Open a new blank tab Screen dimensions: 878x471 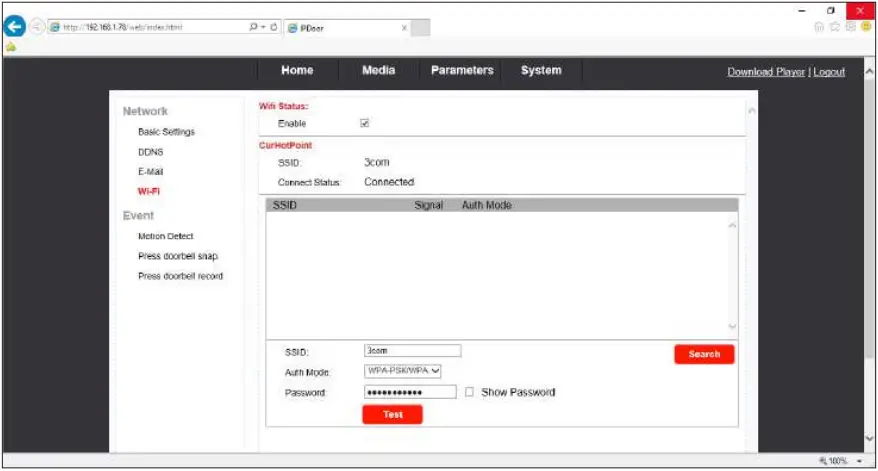[421, 27]
